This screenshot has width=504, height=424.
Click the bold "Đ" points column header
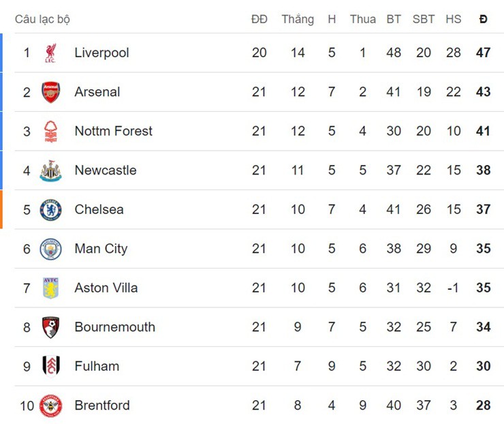(483, 19)
